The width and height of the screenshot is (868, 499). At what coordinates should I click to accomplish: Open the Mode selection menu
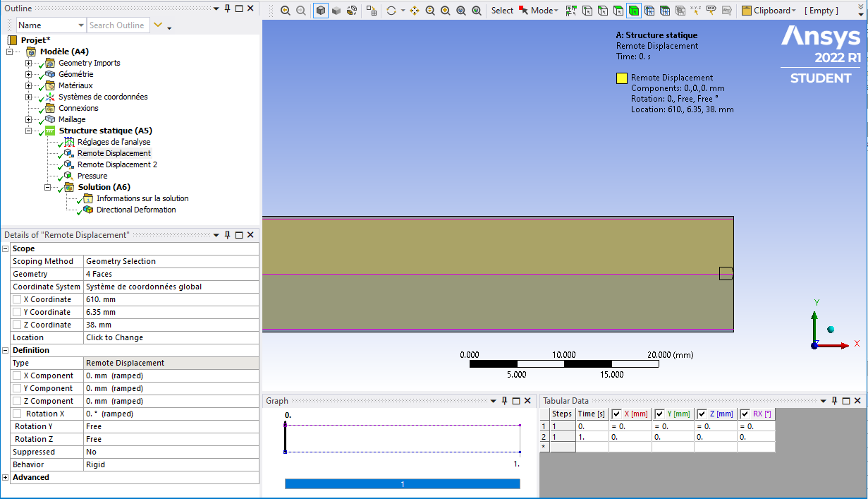click(x=543, y=11)
